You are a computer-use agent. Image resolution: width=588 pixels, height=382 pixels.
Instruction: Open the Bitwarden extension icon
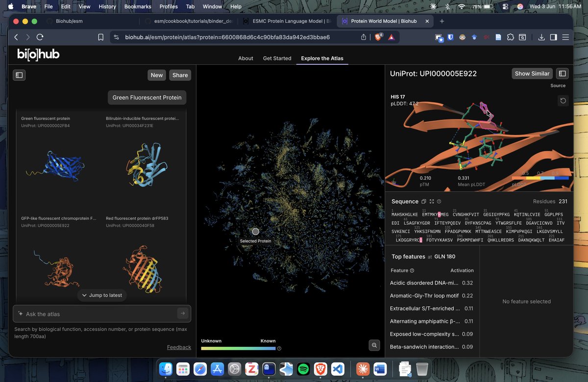pyautogui.click(x=451, y=37)
